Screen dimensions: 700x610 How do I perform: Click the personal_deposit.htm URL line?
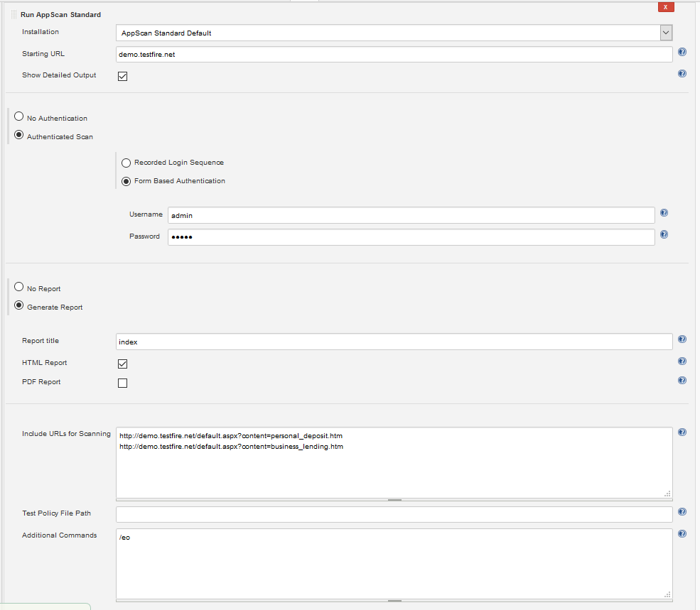[231, 436]
